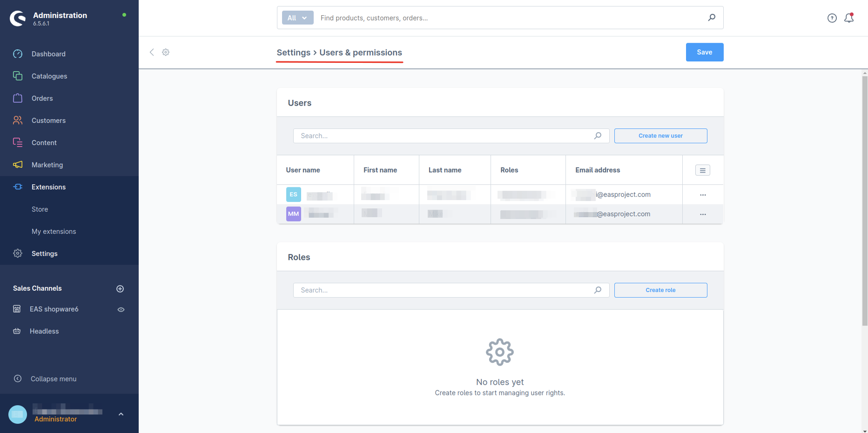
Task: Open the users table column settings icon
Action: tap(702, 170)
